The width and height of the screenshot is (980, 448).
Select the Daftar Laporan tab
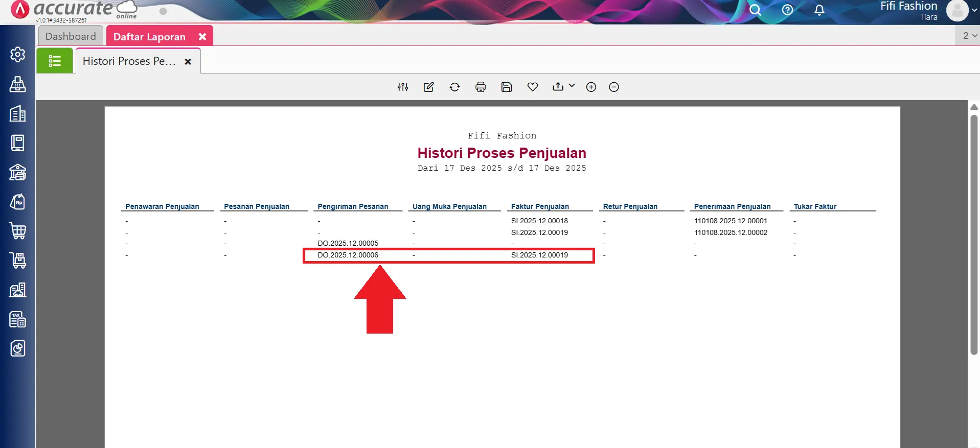[149, 37]
